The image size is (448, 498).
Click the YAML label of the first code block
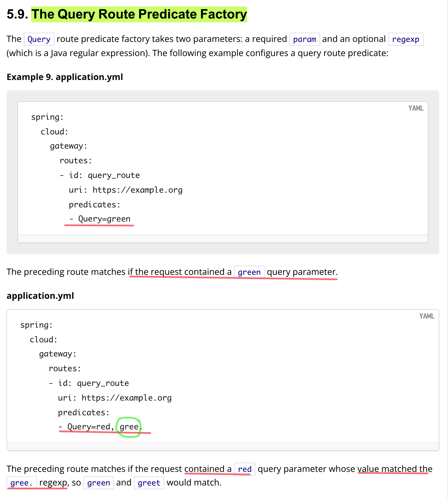(x=416, y=108)
